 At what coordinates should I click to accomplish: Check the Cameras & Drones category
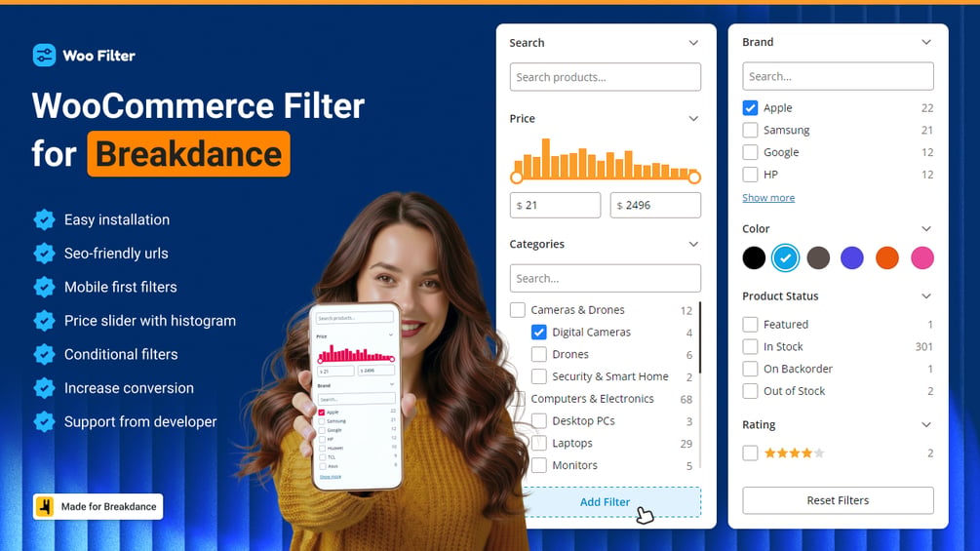[518, 310]
